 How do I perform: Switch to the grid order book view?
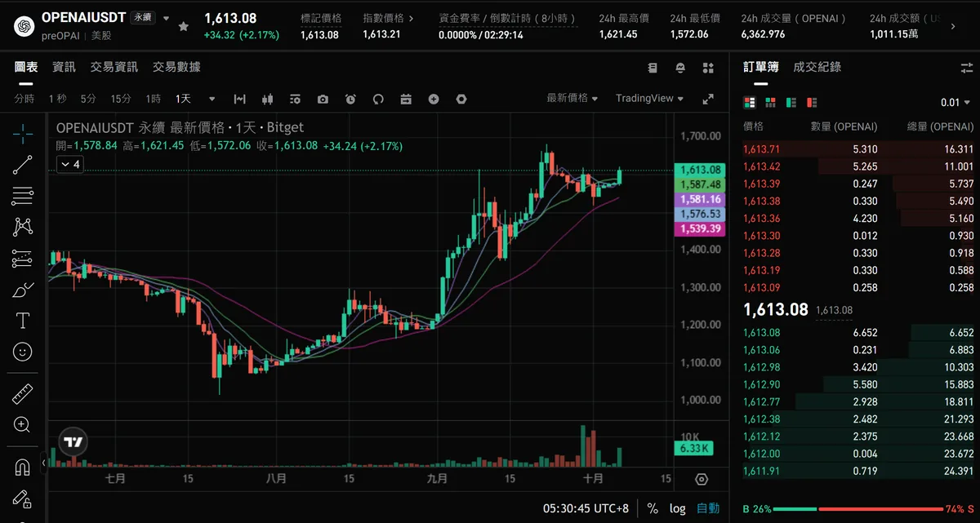tap(770, 103)
